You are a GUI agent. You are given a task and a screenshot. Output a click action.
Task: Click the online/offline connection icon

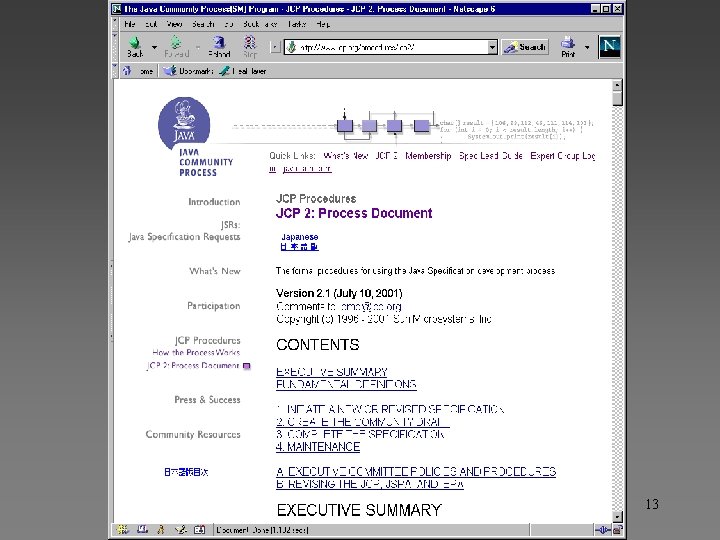[602, 530]
